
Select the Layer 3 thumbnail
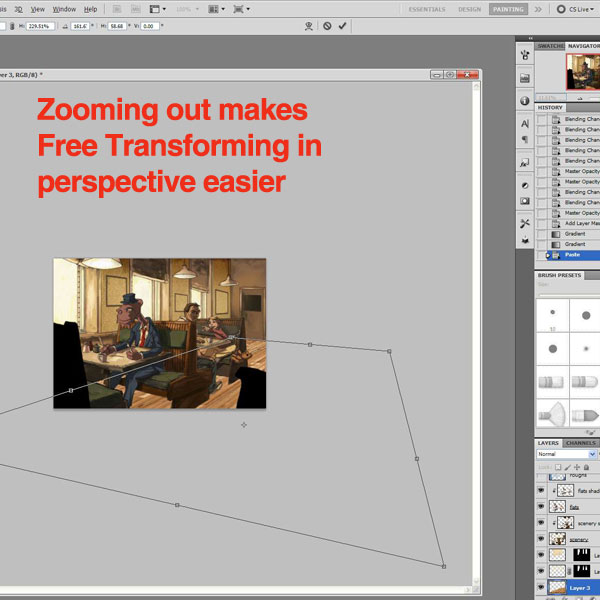pyautogui.click(x=557, y=587)
